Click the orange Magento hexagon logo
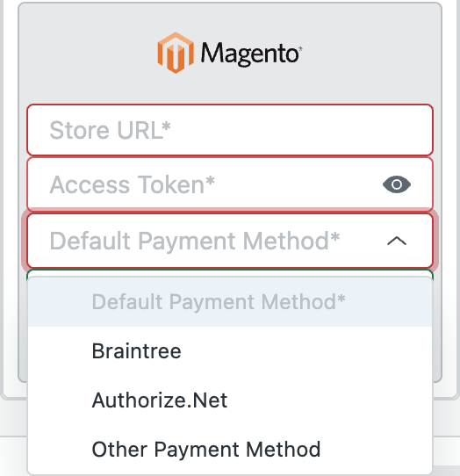The height and width of the screenshot is (476, 460). 176,53
